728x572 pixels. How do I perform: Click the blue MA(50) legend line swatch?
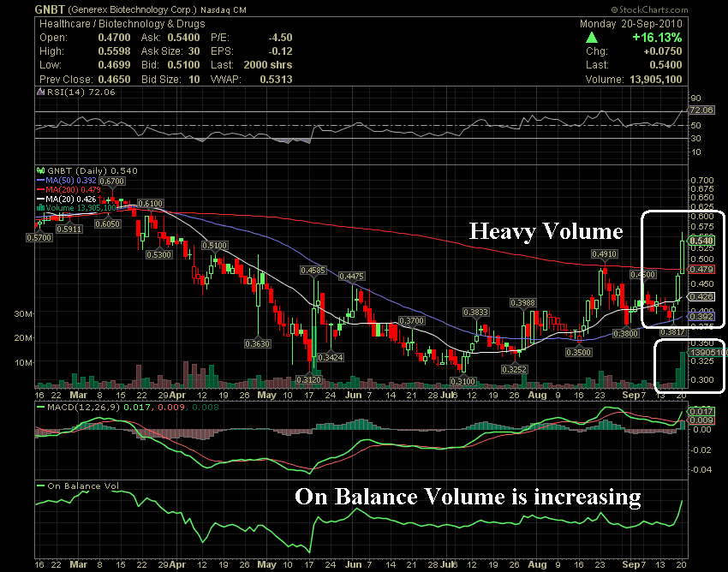(x=40, y=180)
